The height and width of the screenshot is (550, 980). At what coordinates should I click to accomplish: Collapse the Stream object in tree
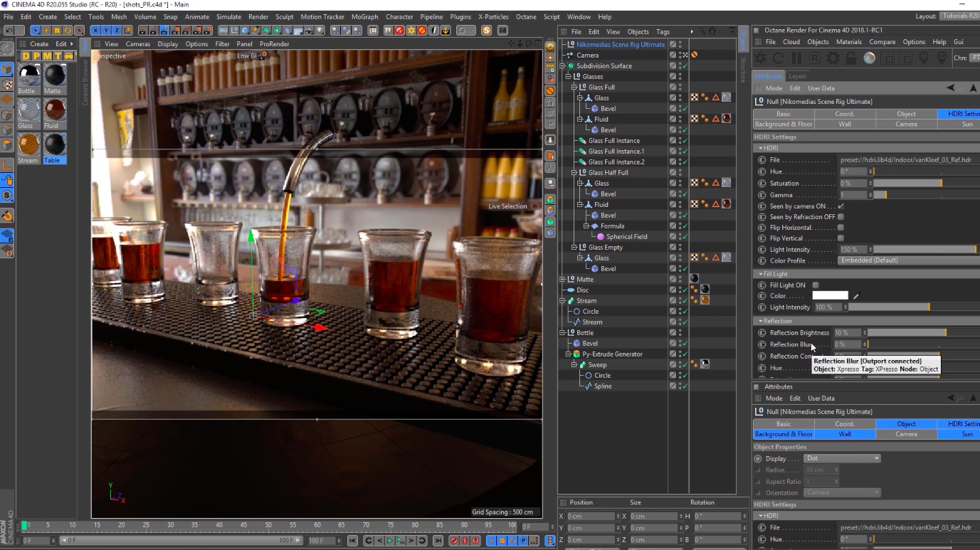pyautogui.click(x=562, y=300)
